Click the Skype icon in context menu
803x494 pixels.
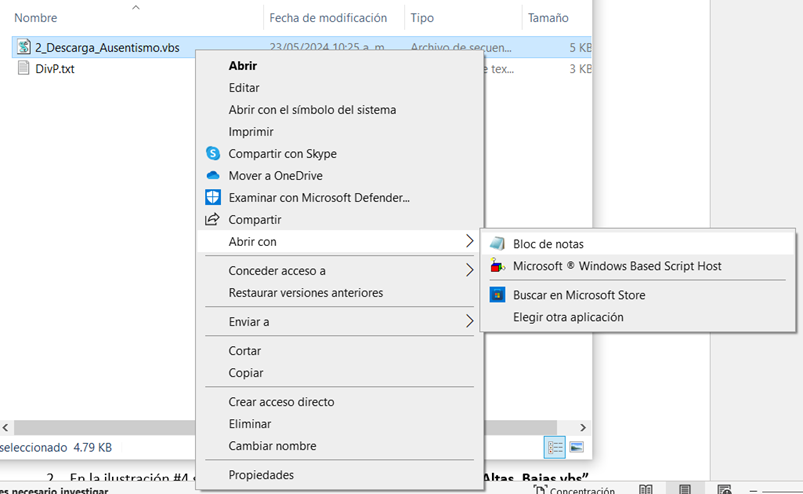tap(212, 154)
